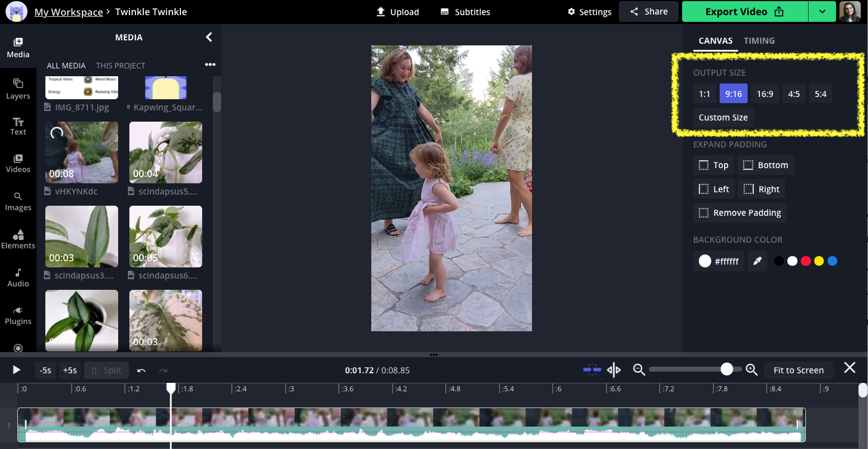Click the undo arrow in timeline

tap(142, 371)
